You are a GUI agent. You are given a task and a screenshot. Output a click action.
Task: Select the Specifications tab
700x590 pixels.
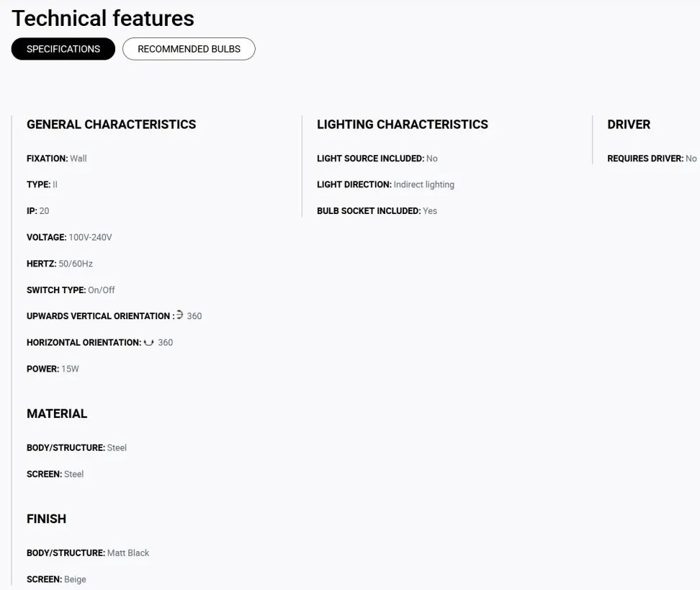[x=63, y=49]
